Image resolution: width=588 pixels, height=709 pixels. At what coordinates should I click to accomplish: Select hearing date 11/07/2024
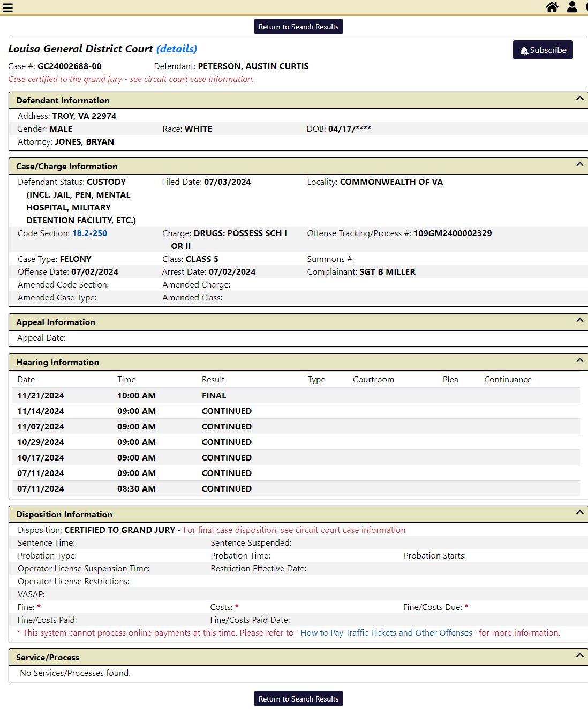(41, 427)
